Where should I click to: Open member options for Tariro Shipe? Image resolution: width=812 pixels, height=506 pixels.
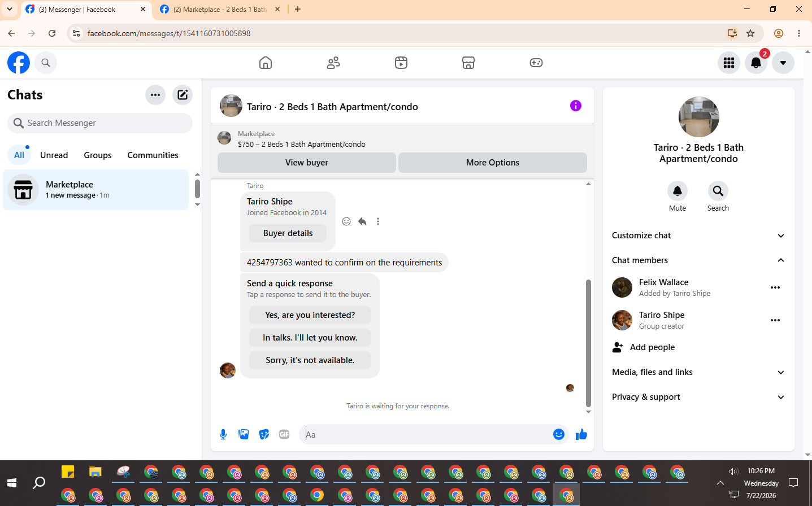[775, 320]
